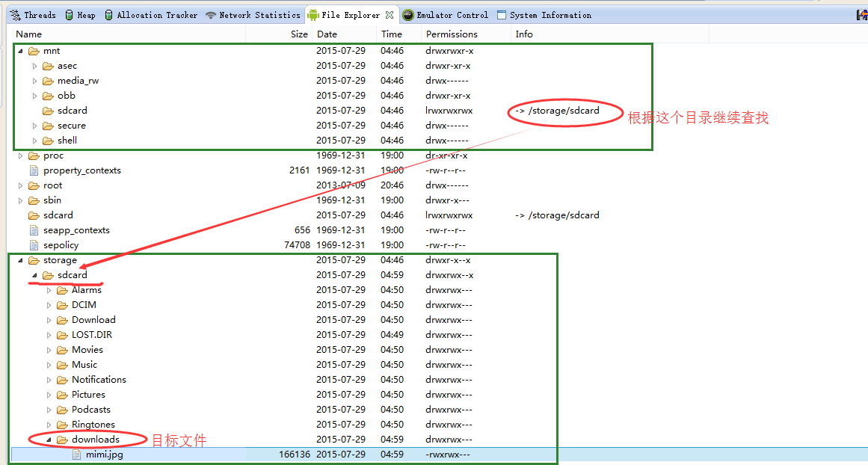The height and width of the screenshot is (465, 868).
Task: Click the sepolicy file icon
Action: (33, 245)
